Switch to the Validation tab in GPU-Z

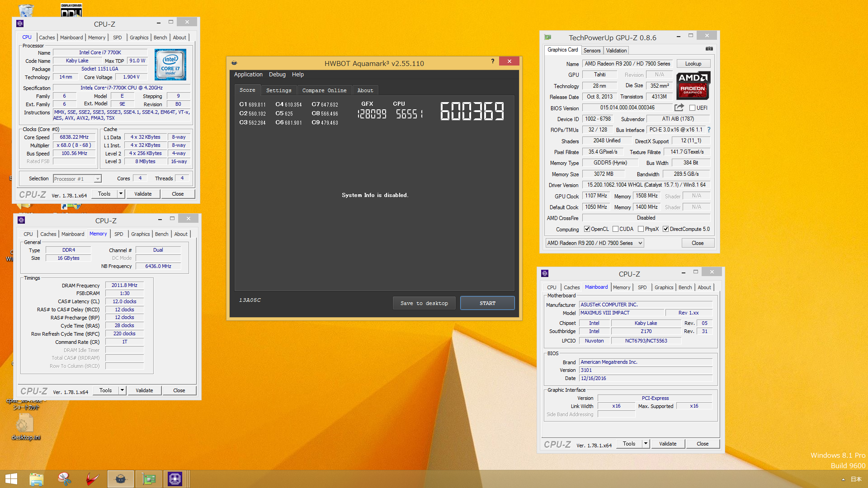pyautogui.click(x=616, y=51)
